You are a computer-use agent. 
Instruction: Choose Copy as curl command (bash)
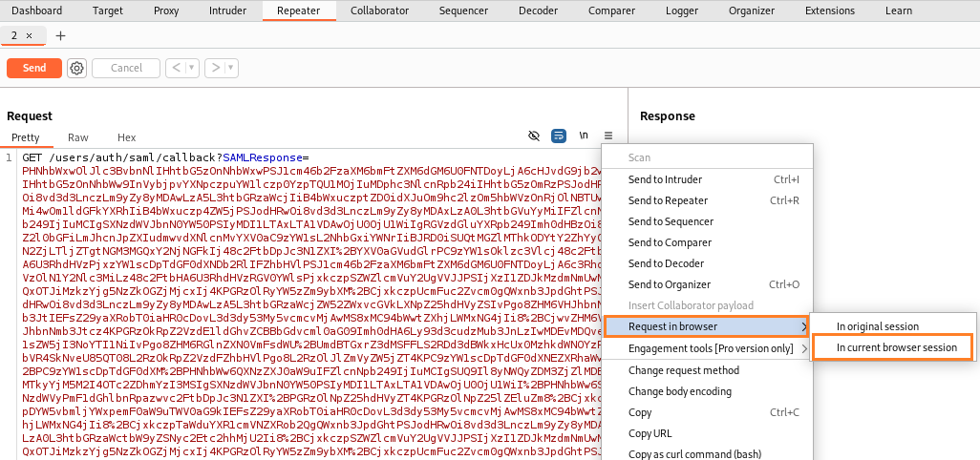point(707,454)
